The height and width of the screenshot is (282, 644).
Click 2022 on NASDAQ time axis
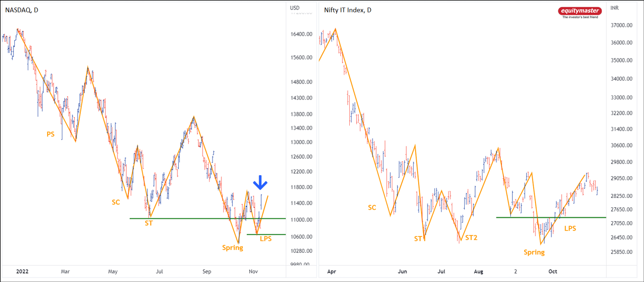pyautogui.click(x=22, y=272)
